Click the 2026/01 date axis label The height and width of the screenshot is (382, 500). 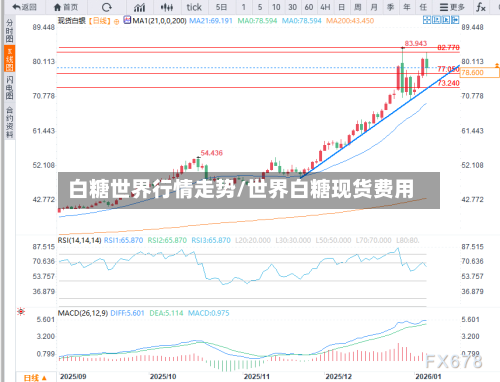pyautogui.click(x=428, y=377)
